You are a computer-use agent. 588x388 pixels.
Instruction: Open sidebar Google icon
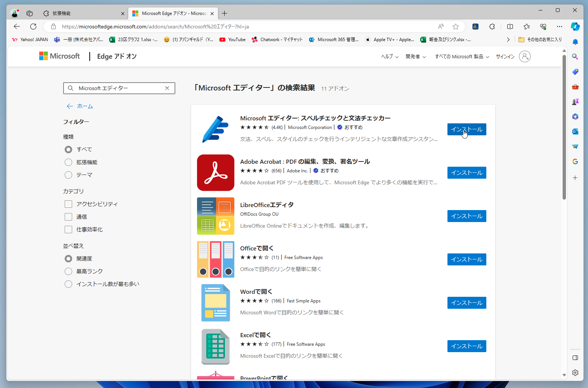pos(575,161)
